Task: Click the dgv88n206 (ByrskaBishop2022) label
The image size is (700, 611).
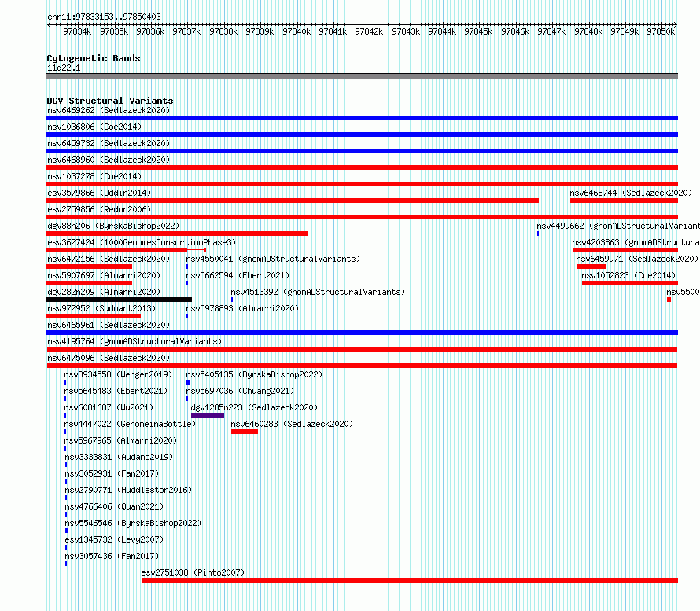Action: (113, 226)
